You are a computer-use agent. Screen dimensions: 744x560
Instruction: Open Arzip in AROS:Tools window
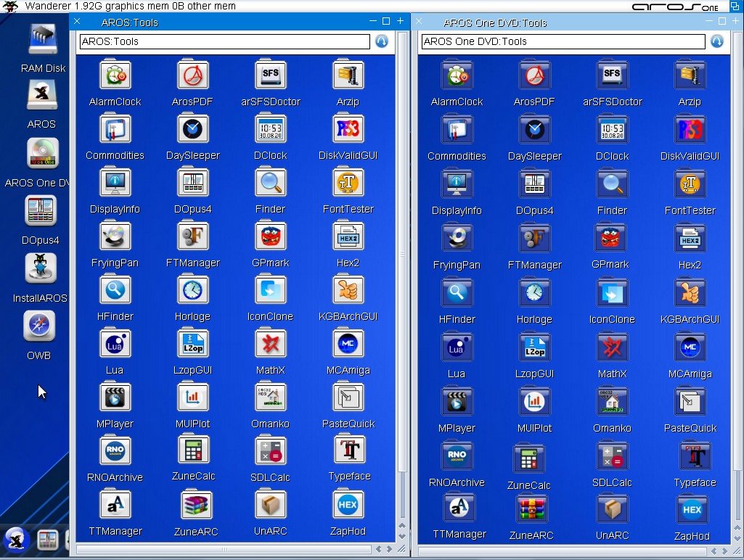point(348,75)
